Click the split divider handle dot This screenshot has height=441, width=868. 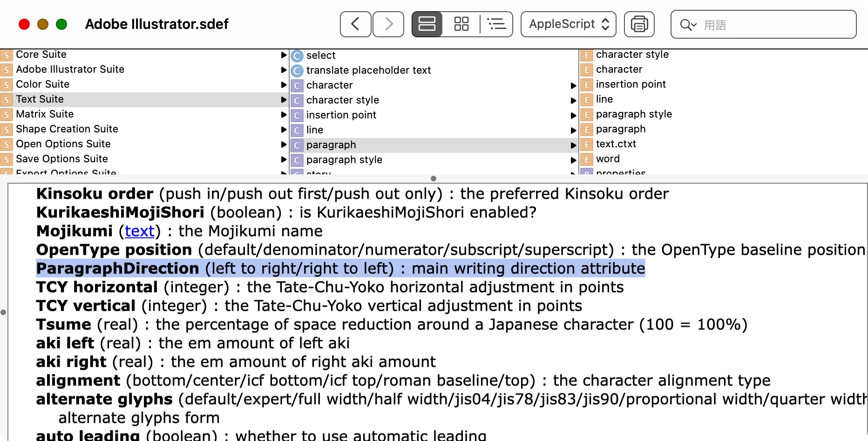(434, 179)
